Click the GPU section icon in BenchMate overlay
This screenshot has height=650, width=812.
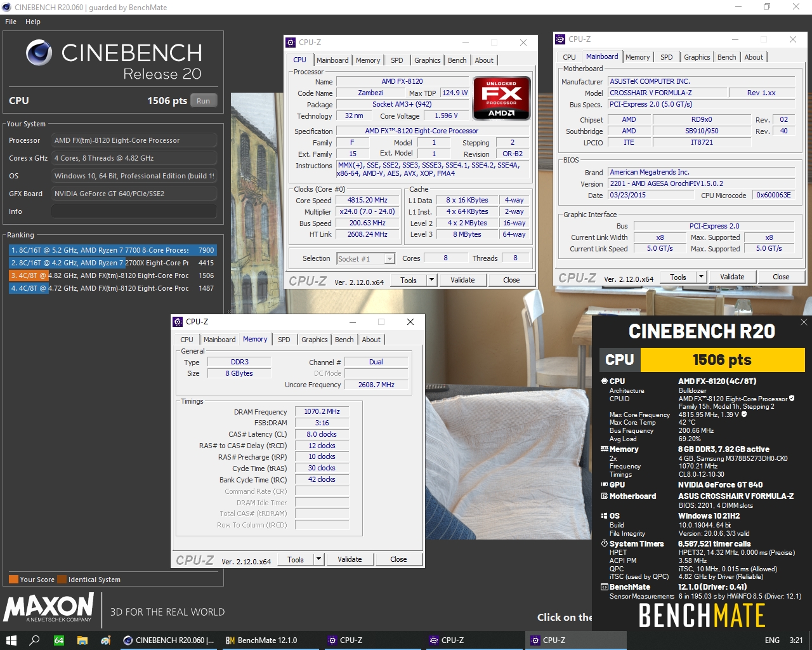605,485
